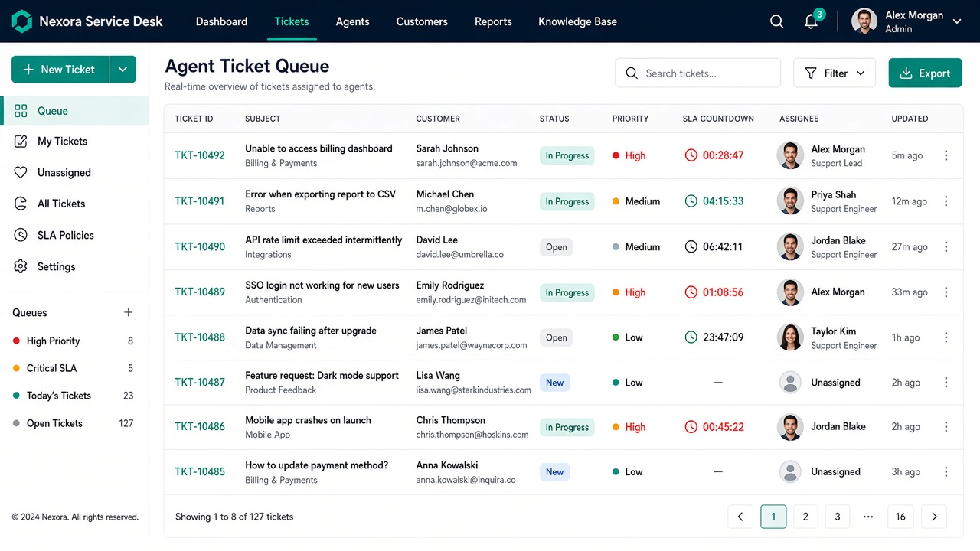The width and height of the screenshot is (980, 551).
Task: Select the High Priority queue
Action: (x=74, y=341)
